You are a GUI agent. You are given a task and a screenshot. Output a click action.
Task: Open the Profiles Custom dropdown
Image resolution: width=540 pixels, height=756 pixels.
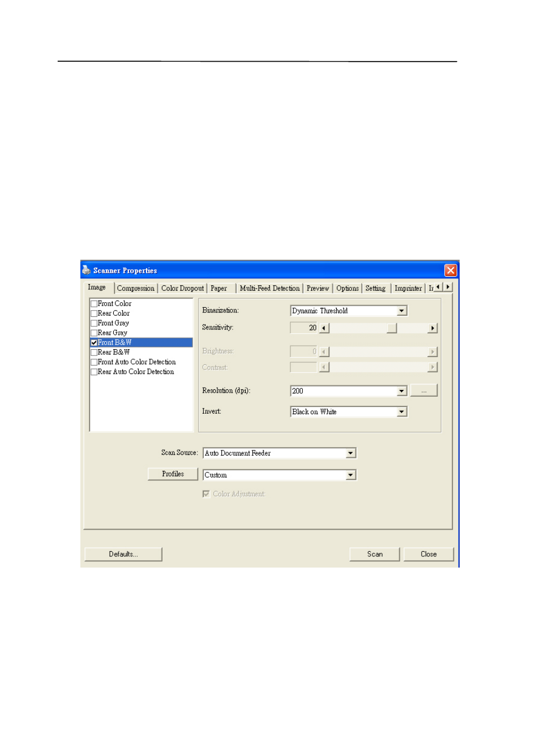click(351, 475)
